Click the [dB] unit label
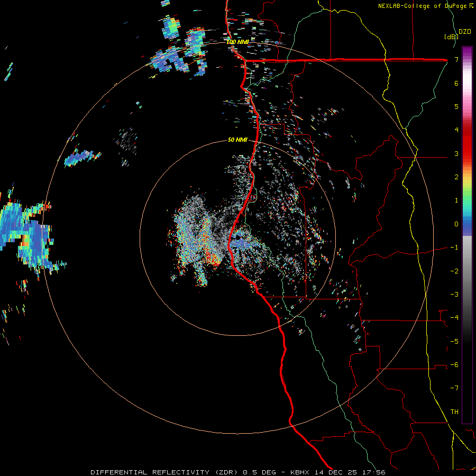The image size is (476, 476). [x=451, y=36]
